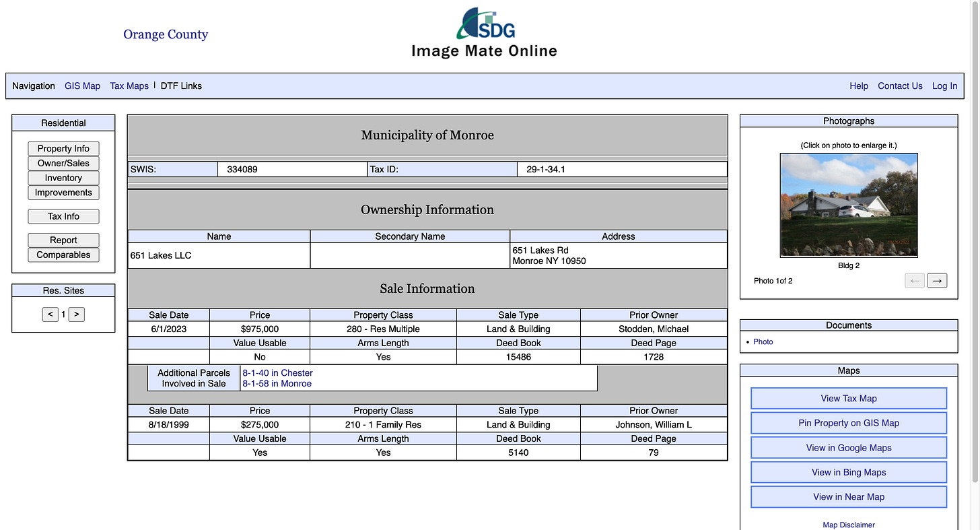Open the Owner/Sales section
This screenshot has width=980, height=530.
click(x=63, y=163)
